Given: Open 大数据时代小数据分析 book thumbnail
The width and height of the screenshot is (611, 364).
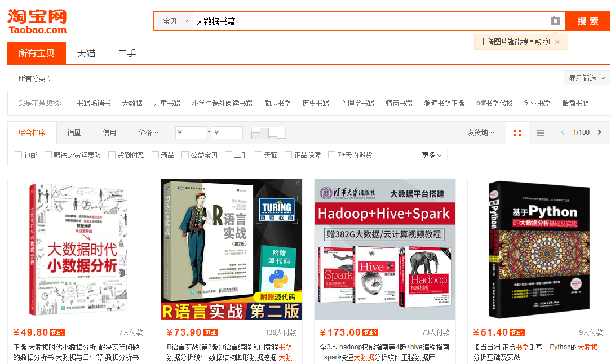Looking at the screenshot, I should click(x=78, y=250).
